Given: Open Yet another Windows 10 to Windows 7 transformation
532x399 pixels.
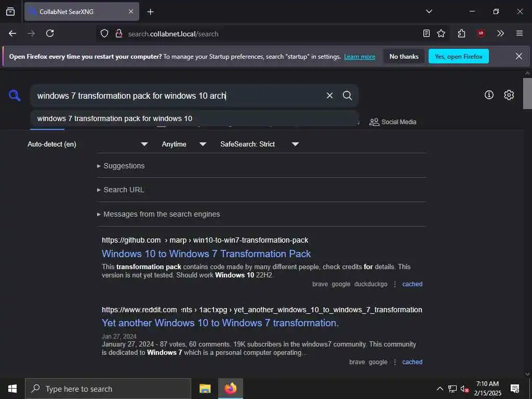Looking at the screenshot, I should pos(220,323).
